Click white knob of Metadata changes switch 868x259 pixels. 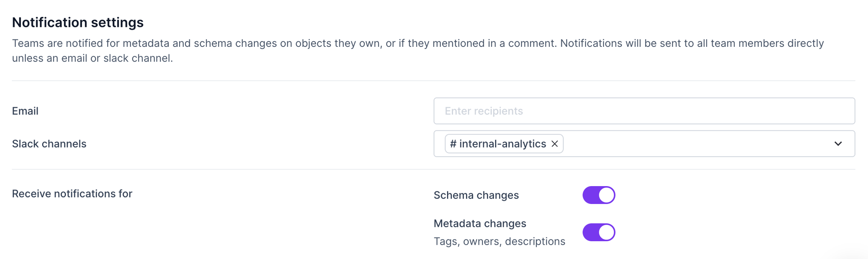[x=606, y=233]
